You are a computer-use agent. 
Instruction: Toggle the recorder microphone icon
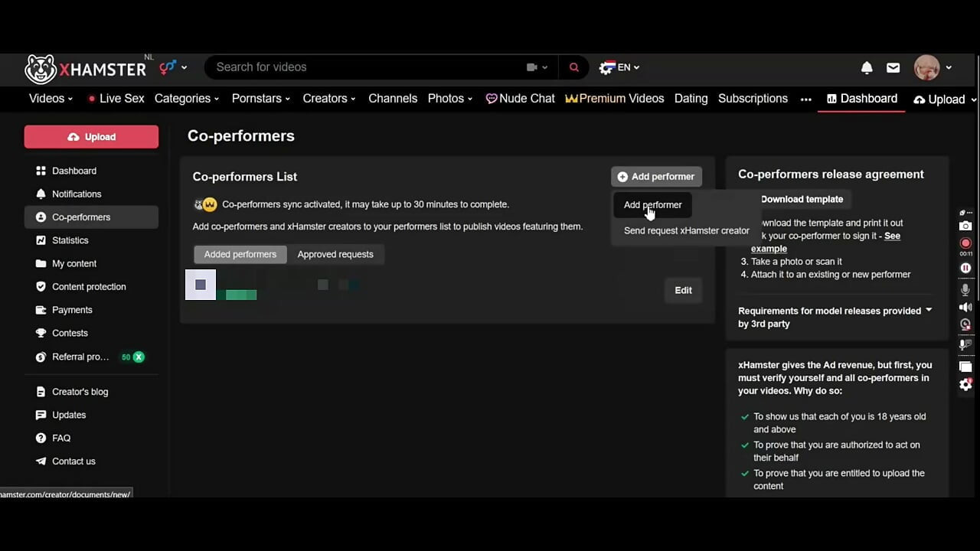click(x=965, y=290)
